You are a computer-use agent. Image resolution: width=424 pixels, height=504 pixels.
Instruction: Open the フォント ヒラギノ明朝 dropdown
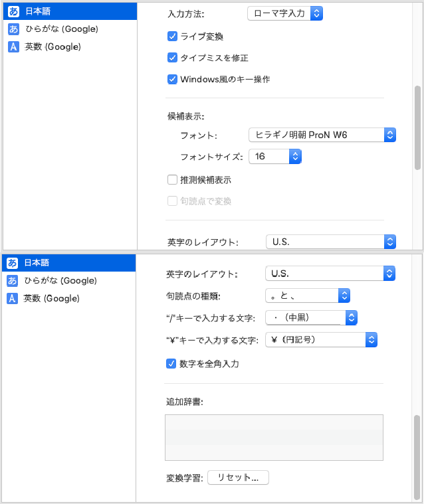pos(322,135)
